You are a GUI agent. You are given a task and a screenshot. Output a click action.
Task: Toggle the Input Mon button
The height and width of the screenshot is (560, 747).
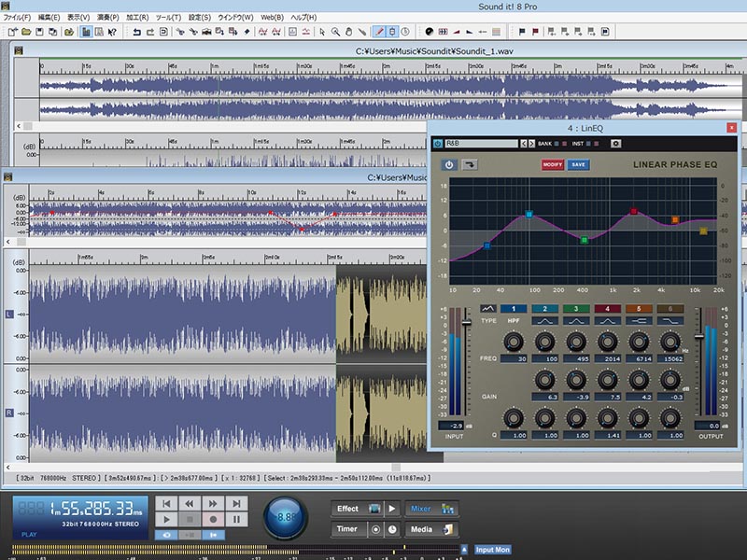click(493, 550)
